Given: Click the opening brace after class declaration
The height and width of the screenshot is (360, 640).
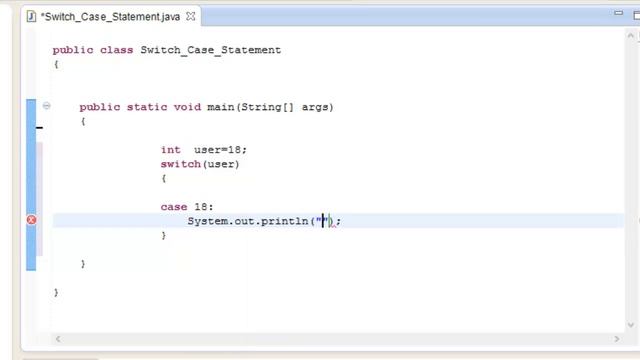Looking at the screenshot, I should tap(56, 64).
